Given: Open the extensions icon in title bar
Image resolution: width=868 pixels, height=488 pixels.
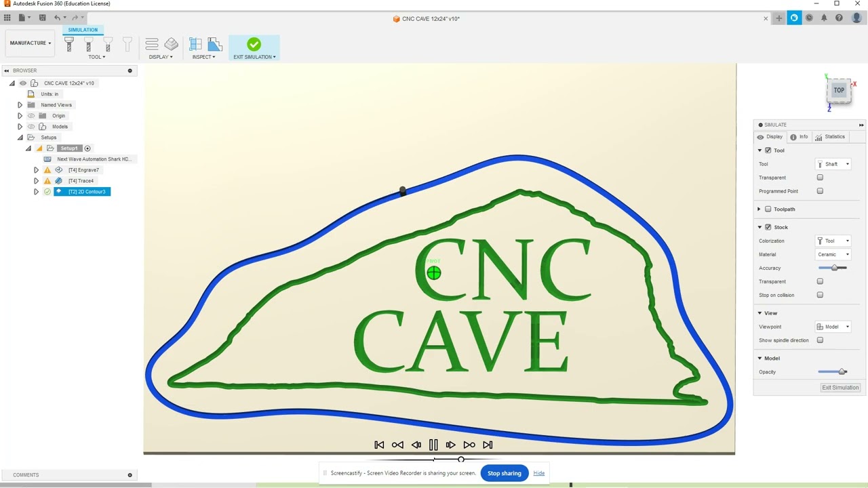Looking at the screenshot, I should [x=794, y=18].
